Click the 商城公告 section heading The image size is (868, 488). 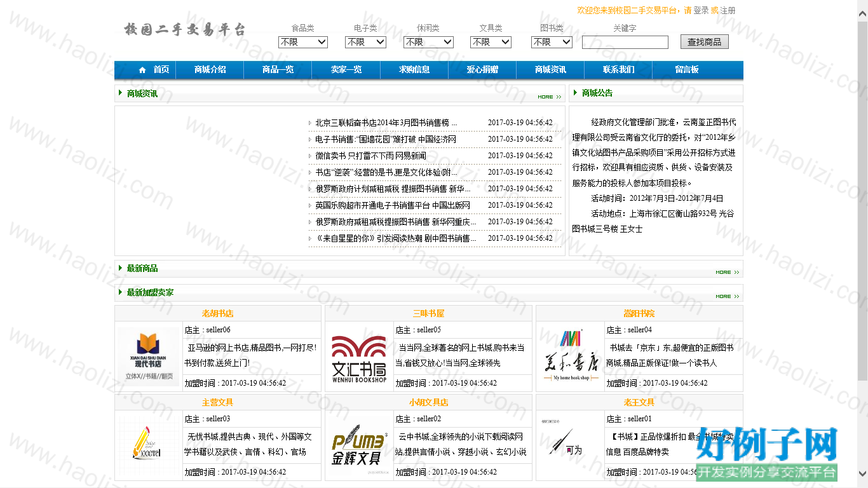[597, 93]
